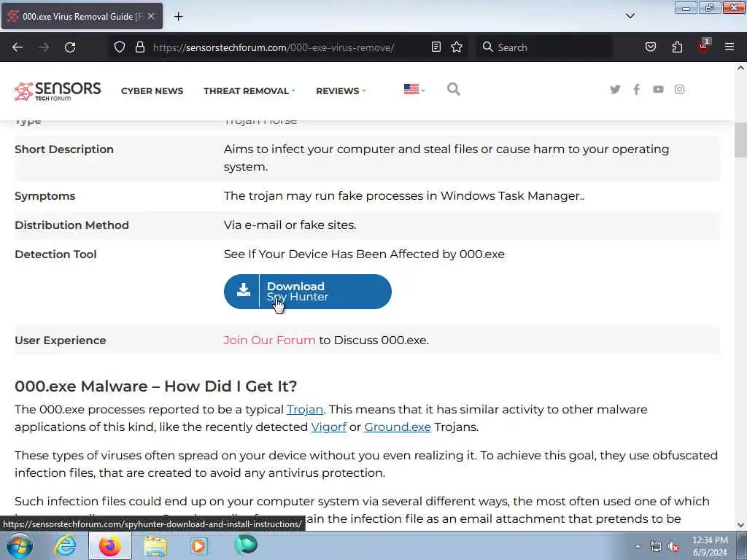Image resolution: width=747 pixels, height=560 pixels.
Task: Open the Windows Start menu
Action: tap(20, 545)
